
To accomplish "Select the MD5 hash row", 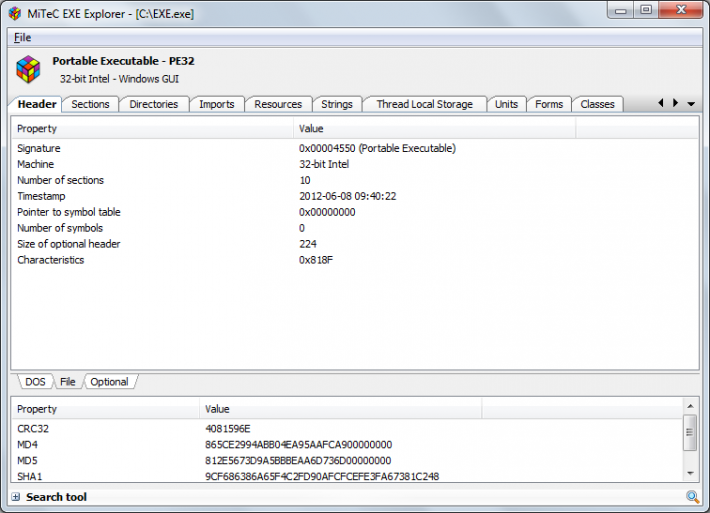I will [347, 460].
